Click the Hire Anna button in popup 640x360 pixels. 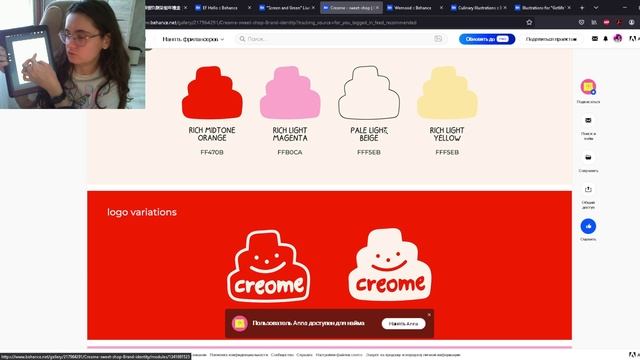point(403,324)
